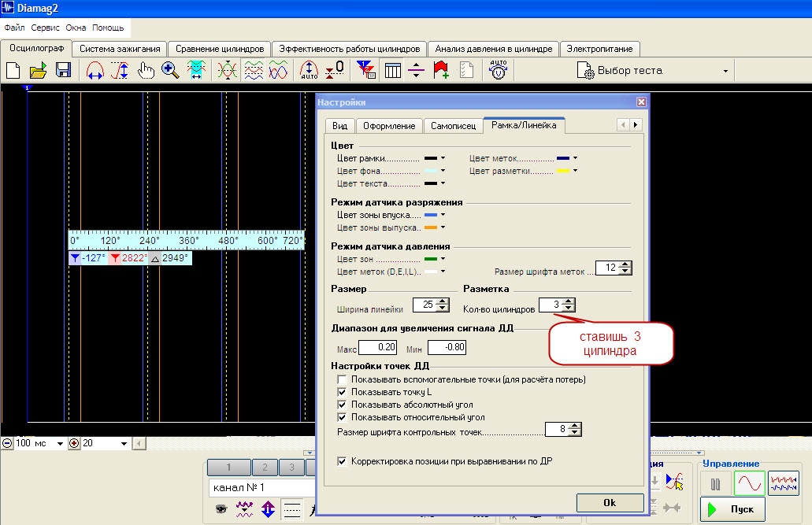Click the zoom-out minus icon by 100 мс

pos(7,443)
